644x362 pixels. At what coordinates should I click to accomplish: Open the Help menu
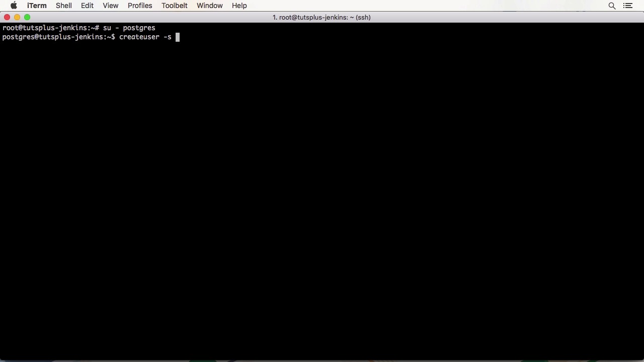[x=239, y=6]
